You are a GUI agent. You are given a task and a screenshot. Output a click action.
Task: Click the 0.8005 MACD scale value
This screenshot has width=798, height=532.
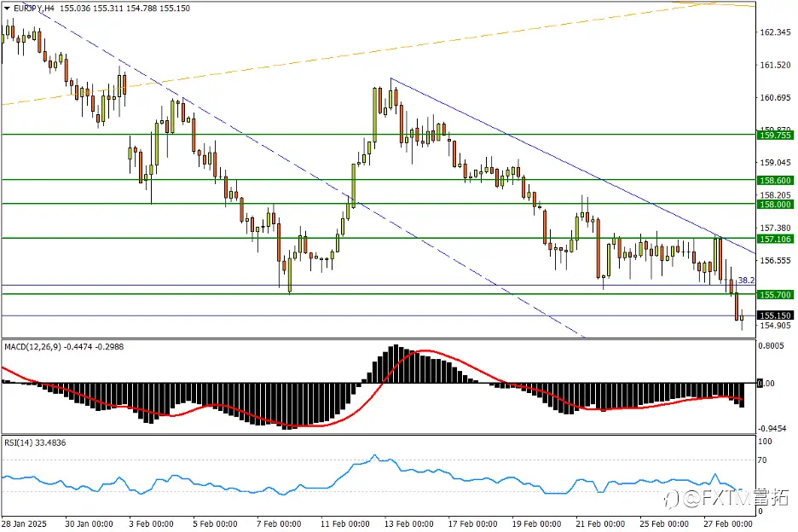click(771, 345)
